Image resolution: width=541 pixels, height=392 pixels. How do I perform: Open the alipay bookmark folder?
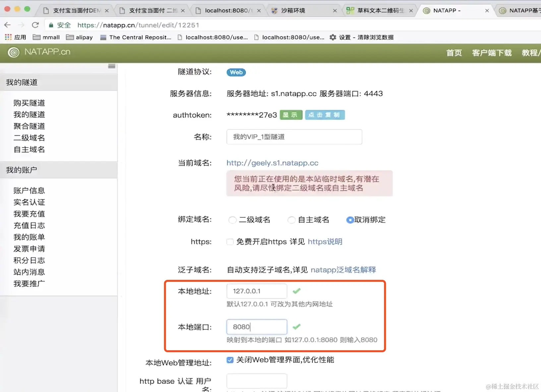click(x=79, y=37)
